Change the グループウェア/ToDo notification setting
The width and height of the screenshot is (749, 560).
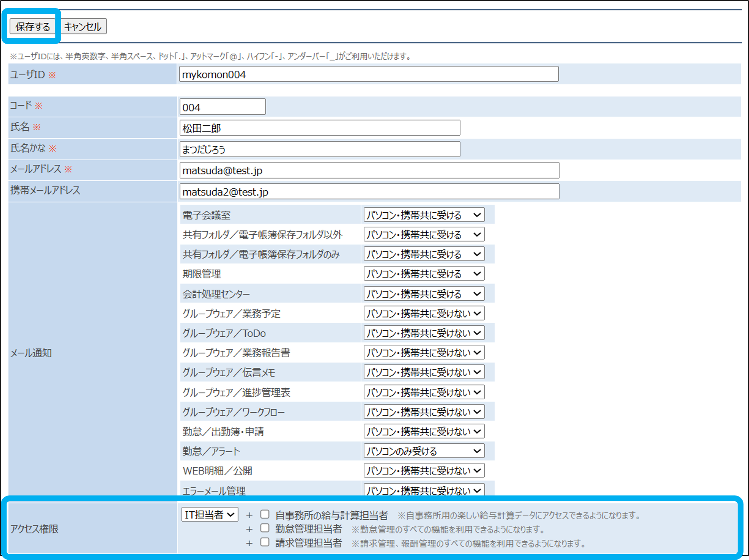(x=424, y=333)
